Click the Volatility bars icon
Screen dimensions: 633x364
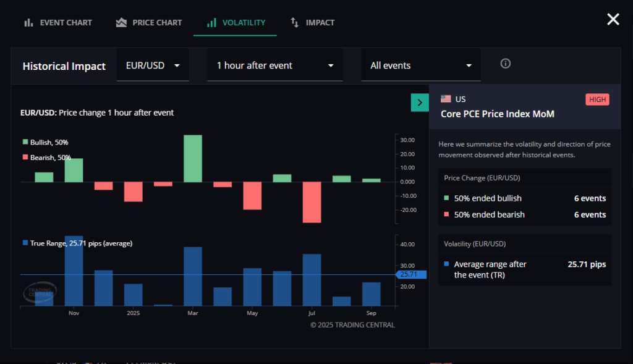point(211,23)
